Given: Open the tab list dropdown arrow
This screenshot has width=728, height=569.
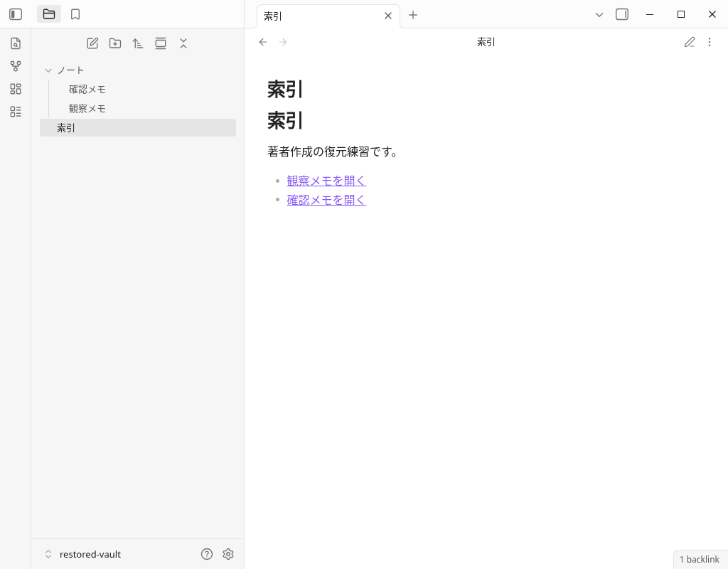Looking at the screenshot, I should (x=599, y=15).
